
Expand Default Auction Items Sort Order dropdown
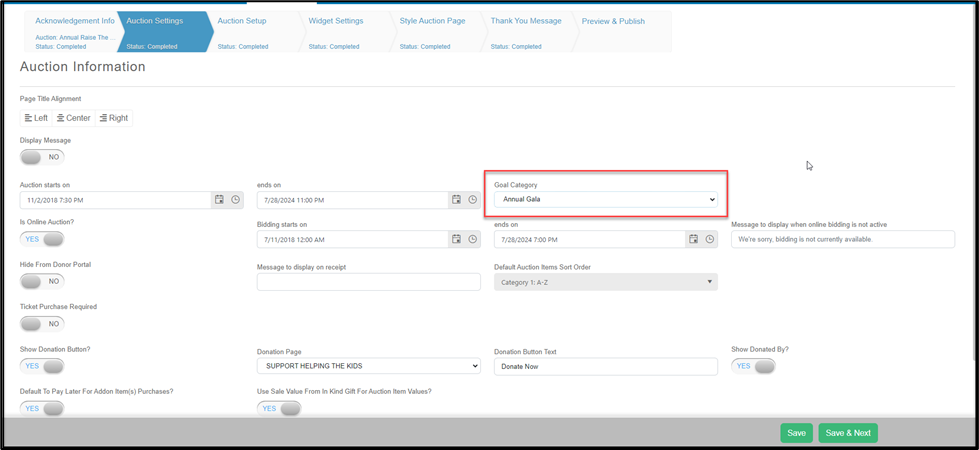click(x=606, y=282)
